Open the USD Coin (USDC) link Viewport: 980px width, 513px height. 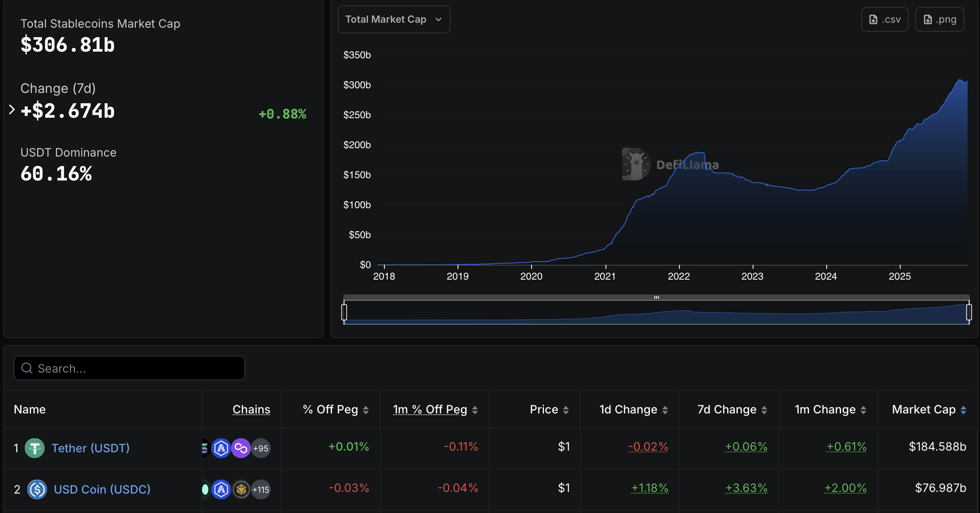pos(102,489)
